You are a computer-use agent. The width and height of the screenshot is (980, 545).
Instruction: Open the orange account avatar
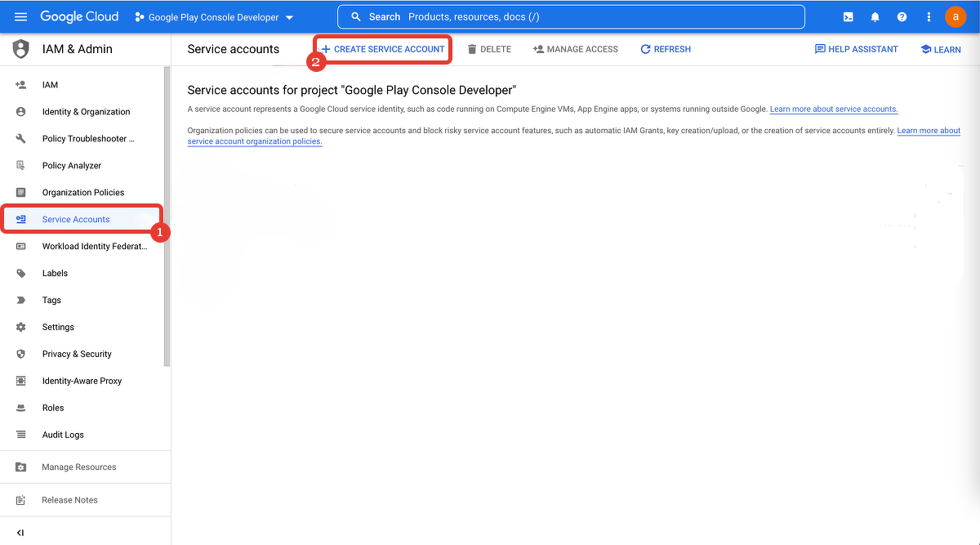pos(955,16)
